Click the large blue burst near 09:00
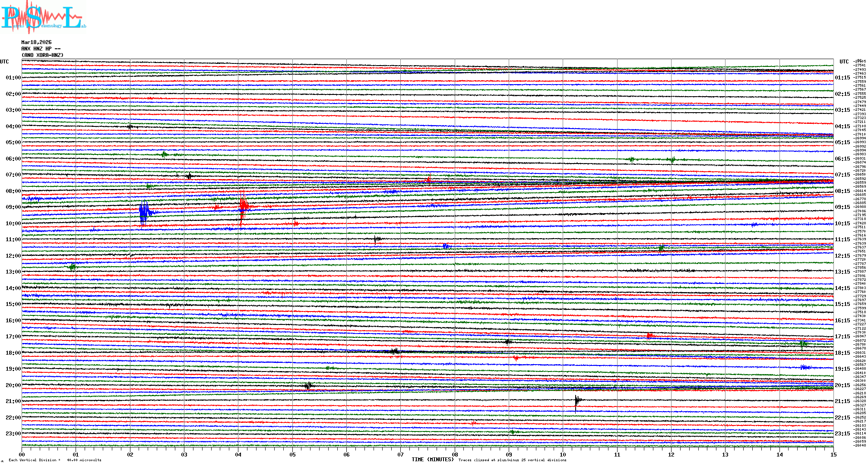Screen dimensions: 868x466 pos(144,211)
